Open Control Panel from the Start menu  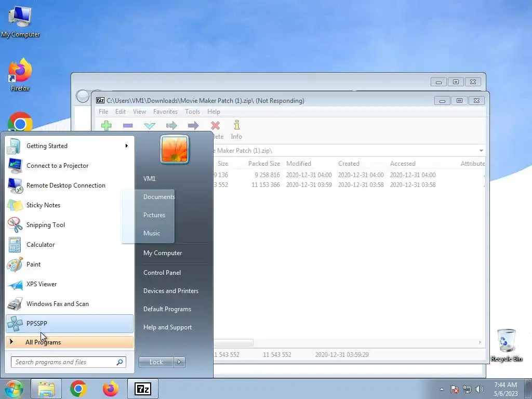point(162,273)
